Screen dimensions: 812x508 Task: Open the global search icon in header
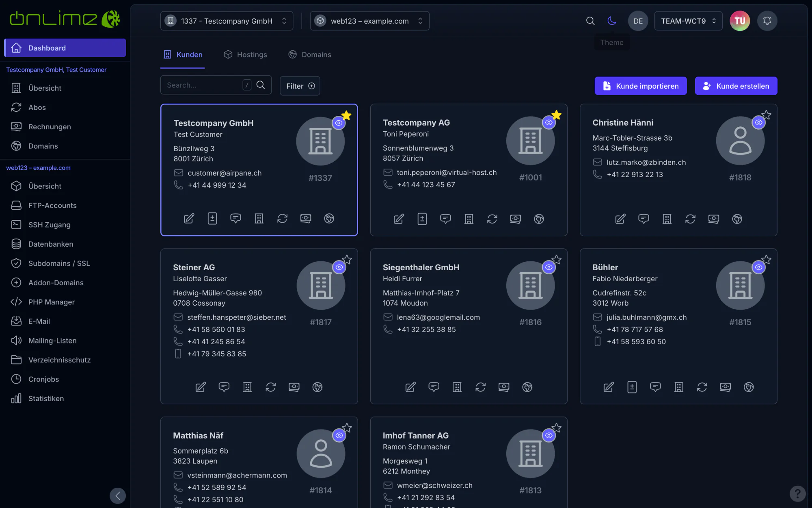coord(590,21)
